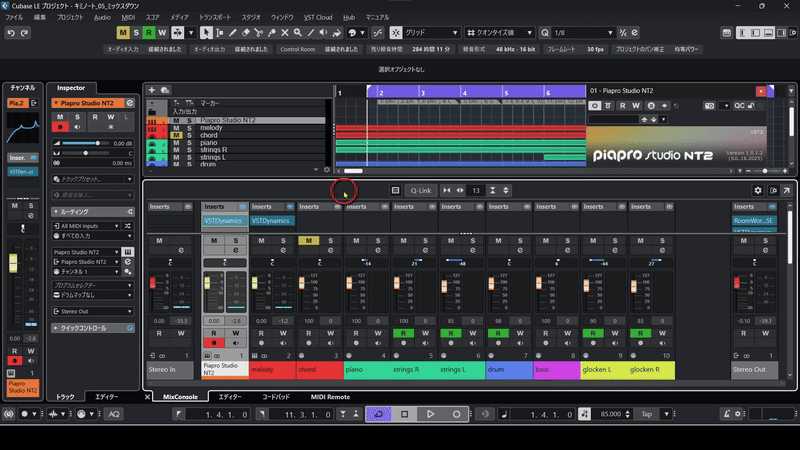Click Stop in the transport bar
This screenshot has height=450, width=800.
point(405,414)
